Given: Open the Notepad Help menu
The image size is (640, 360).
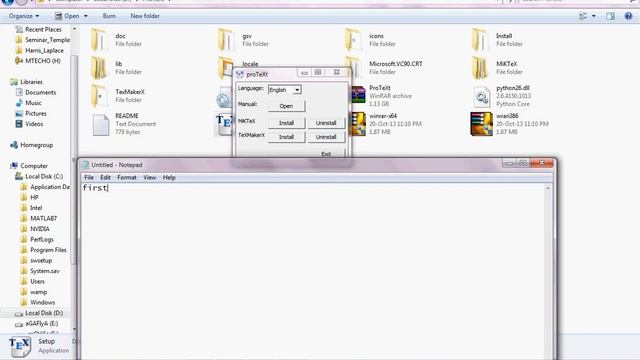Looking at the screenshot, I should pyautogui.click(x=169, y=178).
